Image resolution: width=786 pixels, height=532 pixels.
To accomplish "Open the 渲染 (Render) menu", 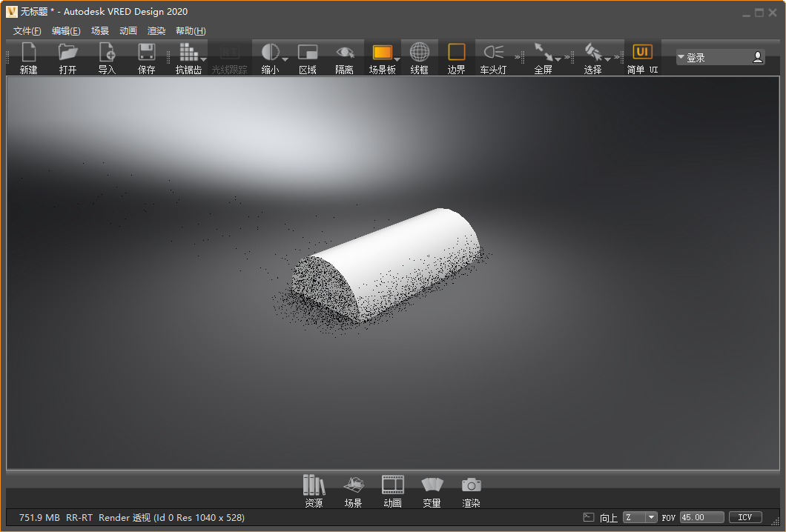I will (156, 30).
